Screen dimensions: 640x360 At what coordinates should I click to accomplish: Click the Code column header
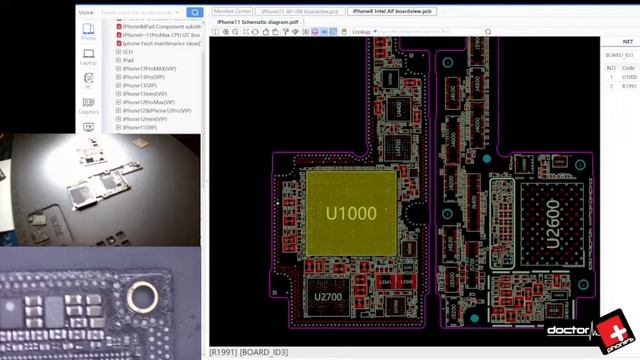(629, 68)
